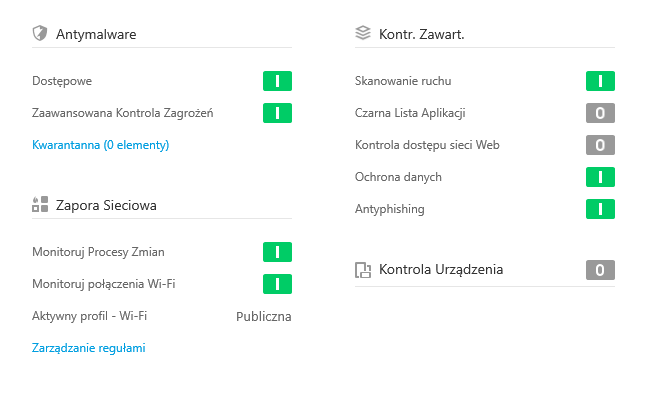Click the Kontr. Zawart. layers icon
Screen dimensions: 650x404
(363, 34)
